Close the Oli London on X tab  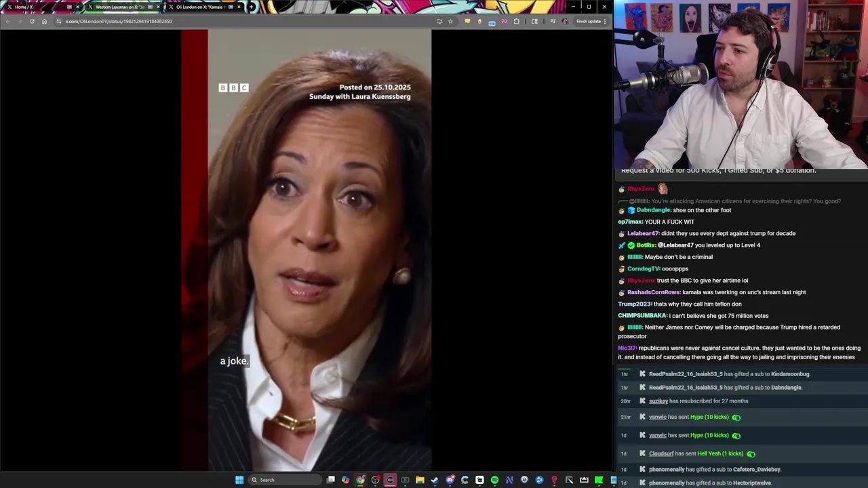(239, 7)
